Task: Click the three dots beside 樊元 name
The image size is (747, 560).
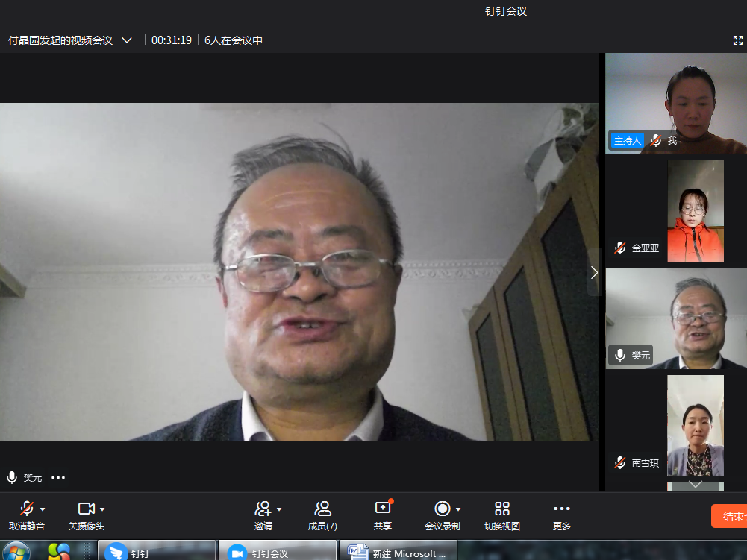Action: coord(58,477)
